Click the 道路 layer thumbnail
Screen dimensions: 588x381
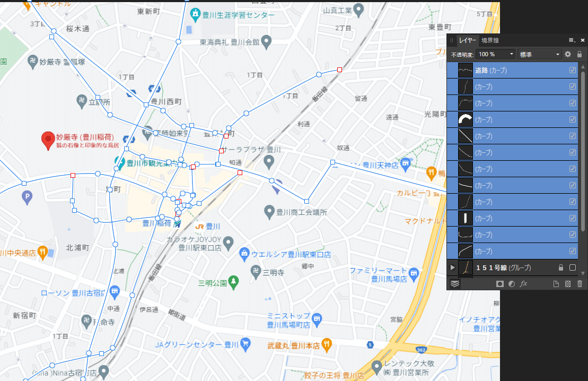pyautogui.click(x=466, y=70)
